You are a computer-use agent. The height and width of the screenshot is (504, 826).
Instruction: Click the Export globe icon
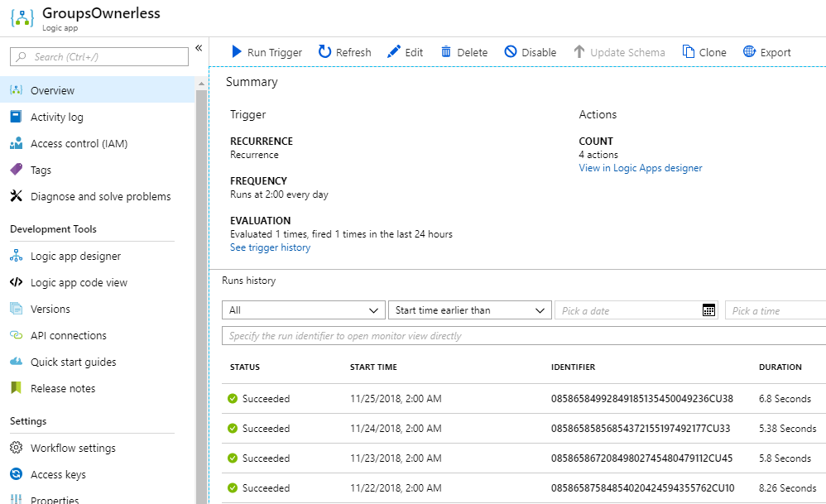(x=750, y=52)
